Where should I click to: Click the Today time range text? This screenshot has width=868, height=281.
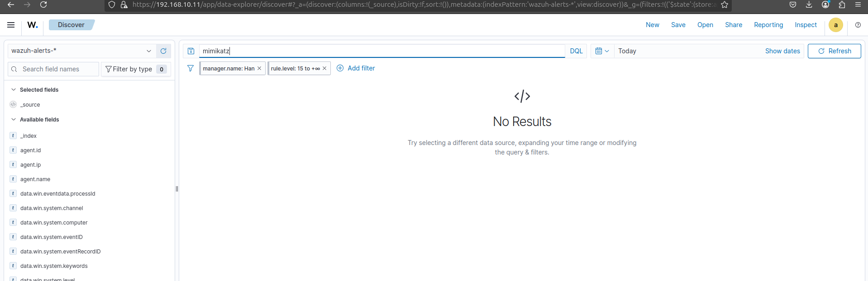tap(627, 51)
